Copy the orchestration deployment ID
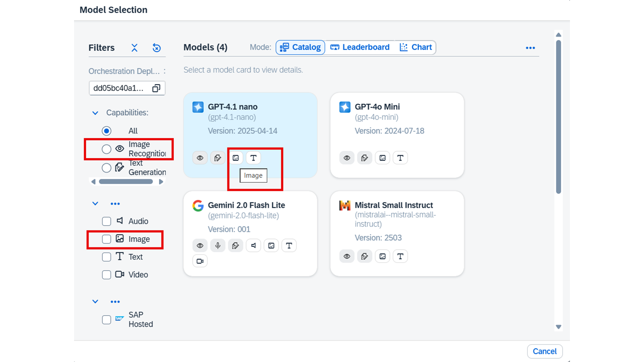The width and height of the screenshot is (644, 362). pyautogui.click(x=156, y=88)
